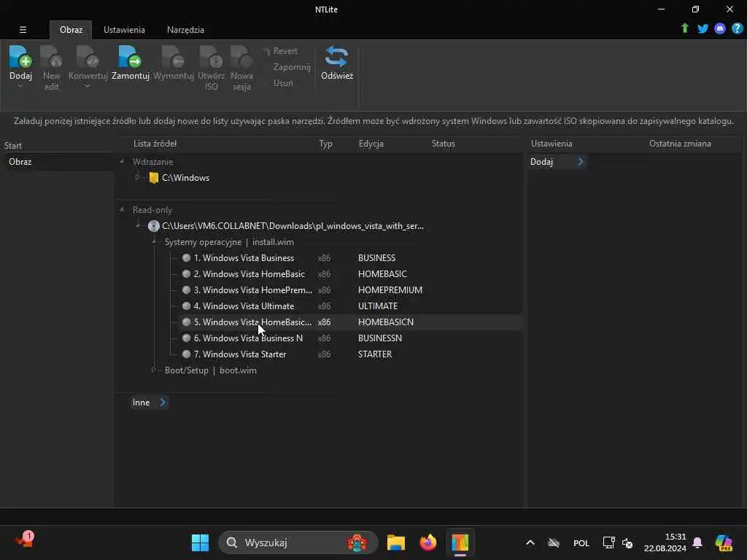Click the Edycja column header
747x560 pixels.
(x=371, y=144)
